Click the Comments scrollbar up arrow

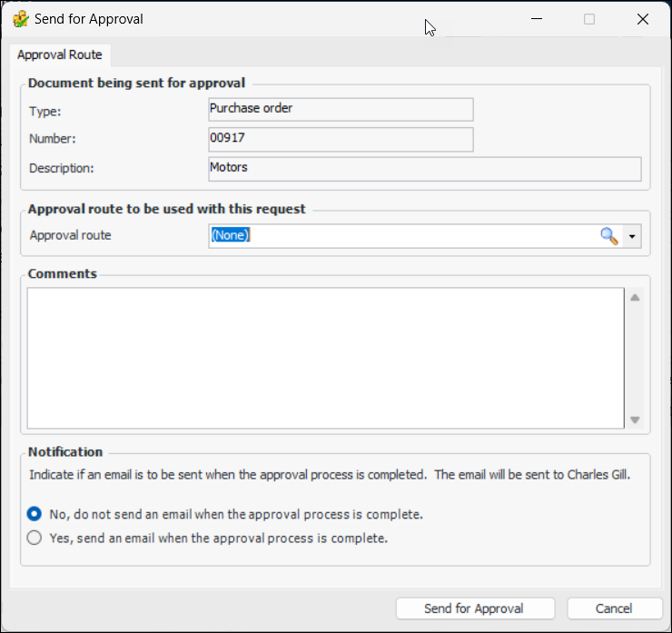(636, 298)
